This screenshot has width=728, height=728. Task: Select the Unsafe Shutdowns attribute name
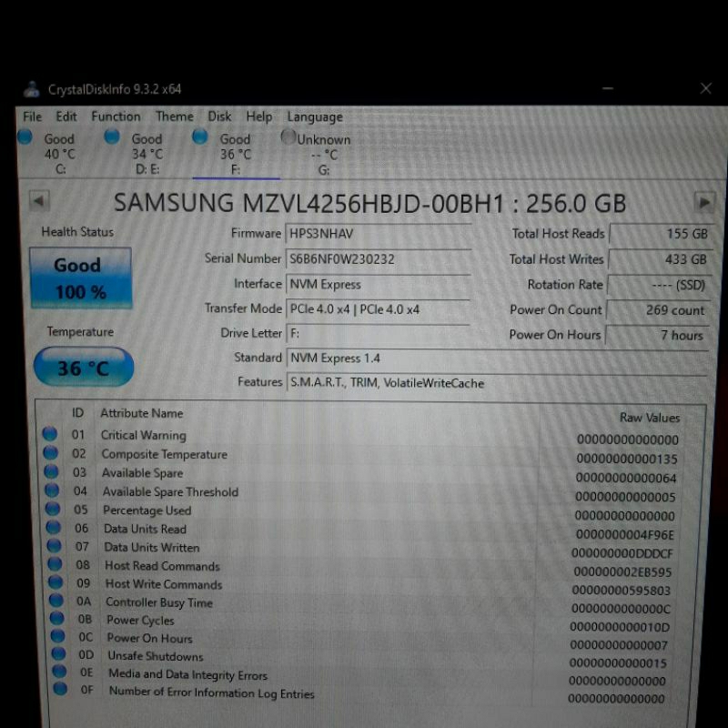tap(156, 656)
